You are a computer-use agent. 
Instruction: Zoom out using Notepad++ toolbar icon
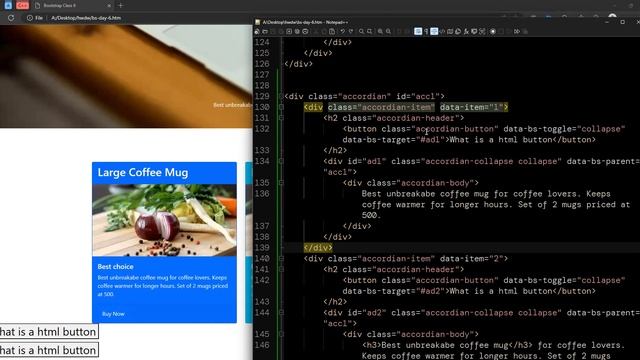[x=388, y=31]
